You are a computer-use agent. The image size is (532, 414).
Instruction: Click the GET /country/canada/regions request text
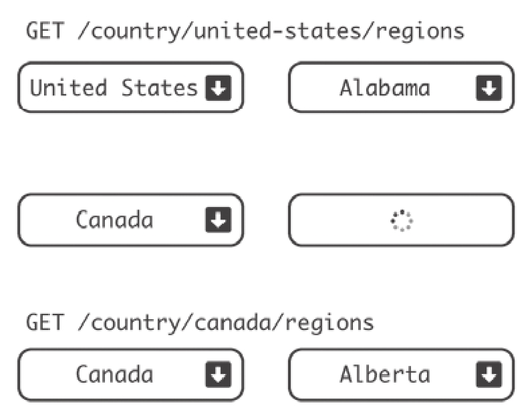(200, 323)
